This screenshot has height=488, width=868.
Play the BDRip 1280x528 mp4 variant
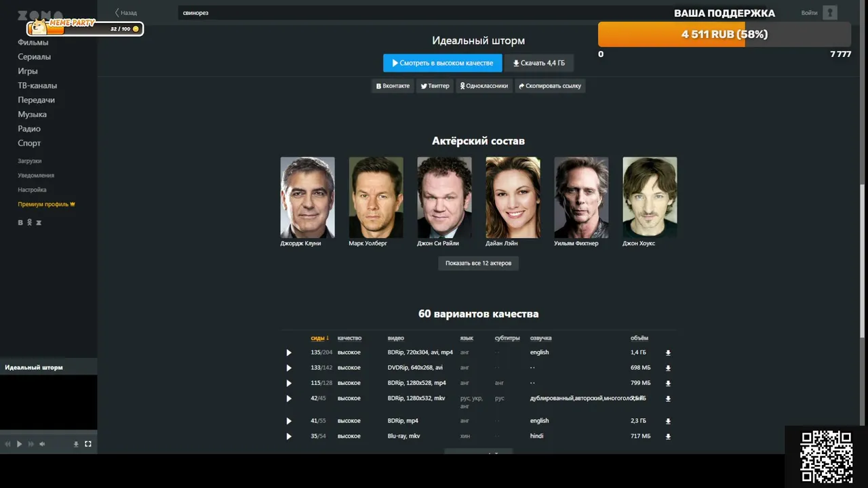click(x=289, y=383)
